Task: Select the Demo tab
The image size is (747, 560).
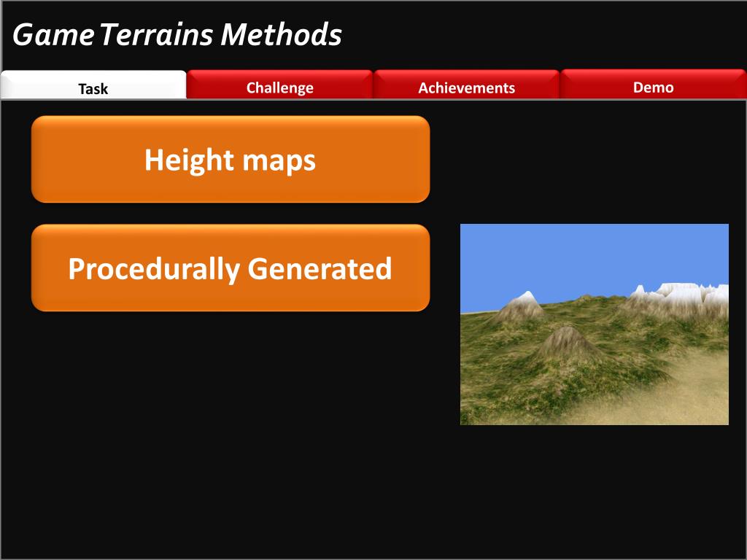Action: (653, 85)
